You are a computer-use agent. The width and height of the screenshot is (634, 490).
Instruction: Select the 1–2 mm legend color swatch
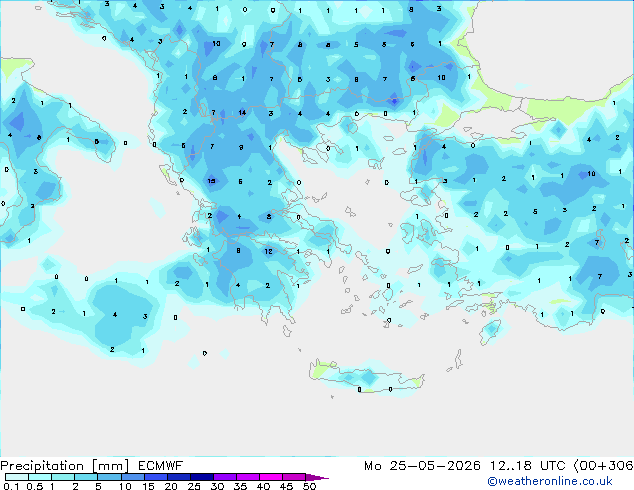coord(63,477)
